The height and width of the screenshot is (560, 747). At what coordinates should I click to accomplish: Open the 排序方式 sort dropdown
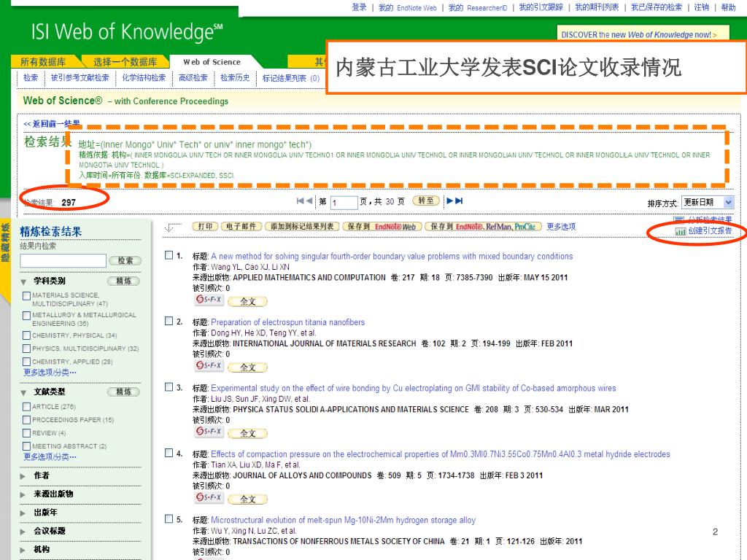(708, 203)
